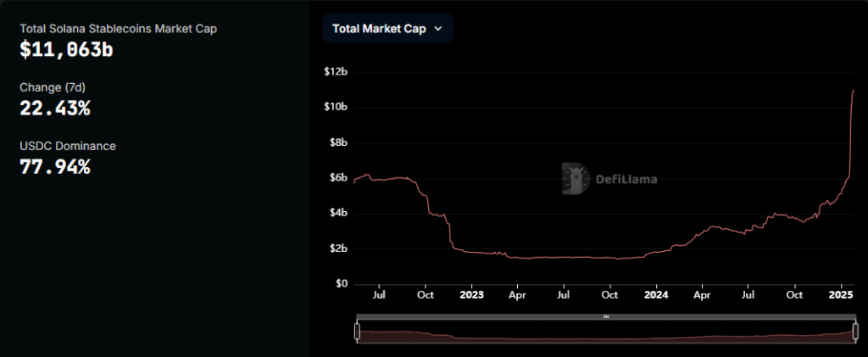Screen dimensions: 868x357
Task: Click the Change (7d) label
Action: tap(53, 87)
